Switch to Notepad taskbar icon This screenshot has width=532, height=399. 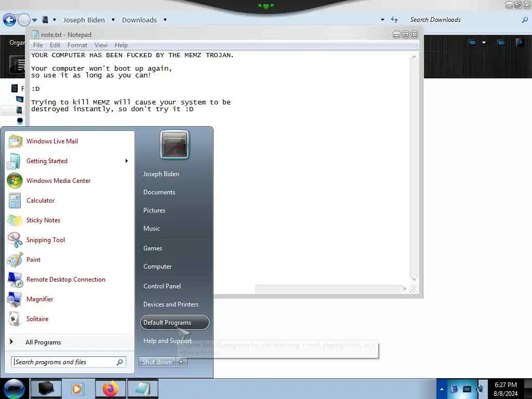click(142, 389)
